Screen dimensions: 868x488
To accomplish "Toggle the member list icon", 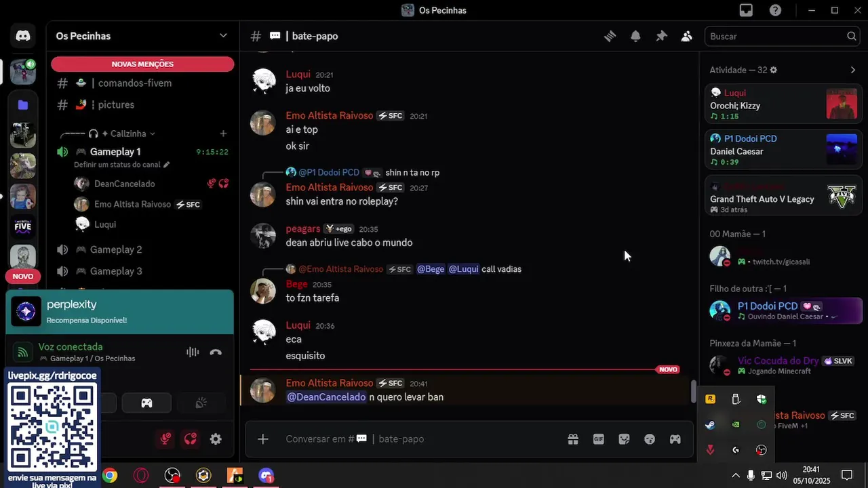I will coord(687,36).
